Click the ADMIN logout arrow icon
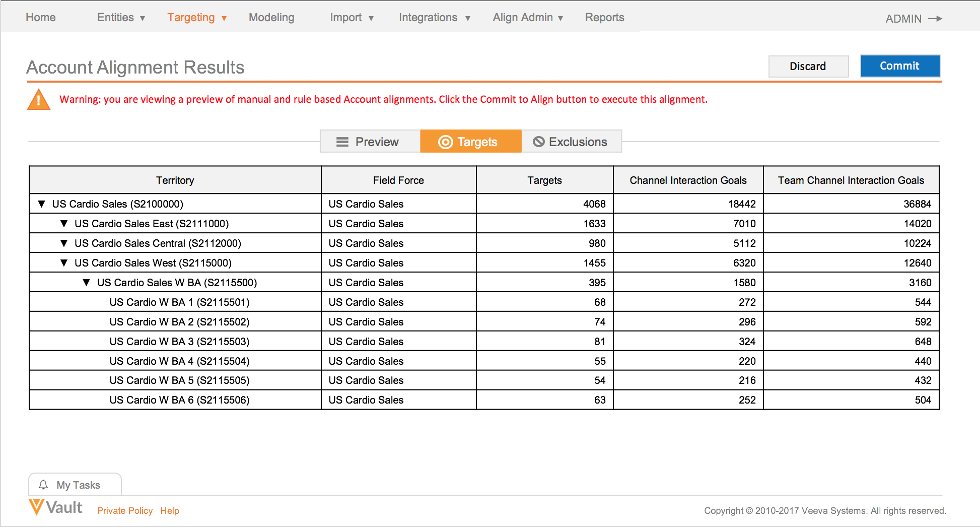The height and width of the screenshot is (527, 980). tap(935, 19)
